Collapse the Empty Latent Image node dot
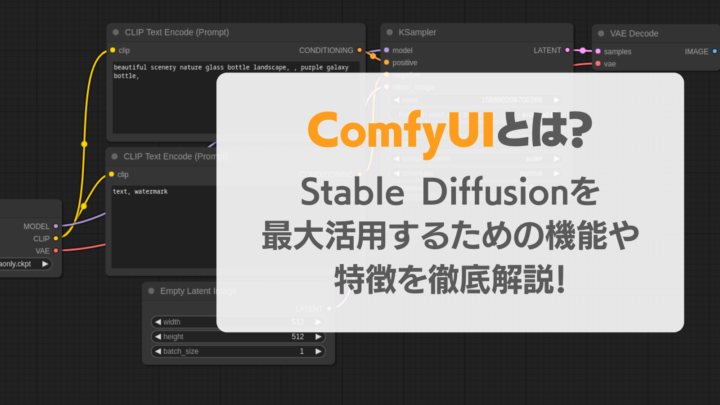 pyautogui.click(x=151, y=291)
